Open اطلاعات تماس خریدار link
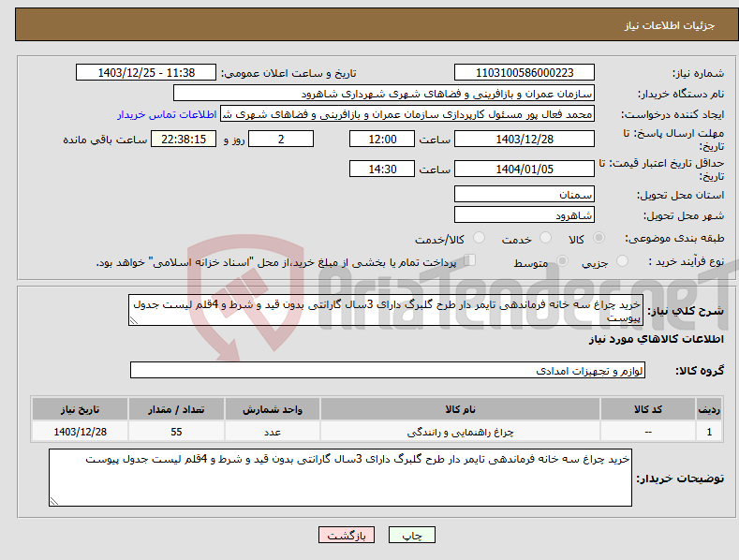The height and width of the screenshot is (560, 739). [167, 114]
